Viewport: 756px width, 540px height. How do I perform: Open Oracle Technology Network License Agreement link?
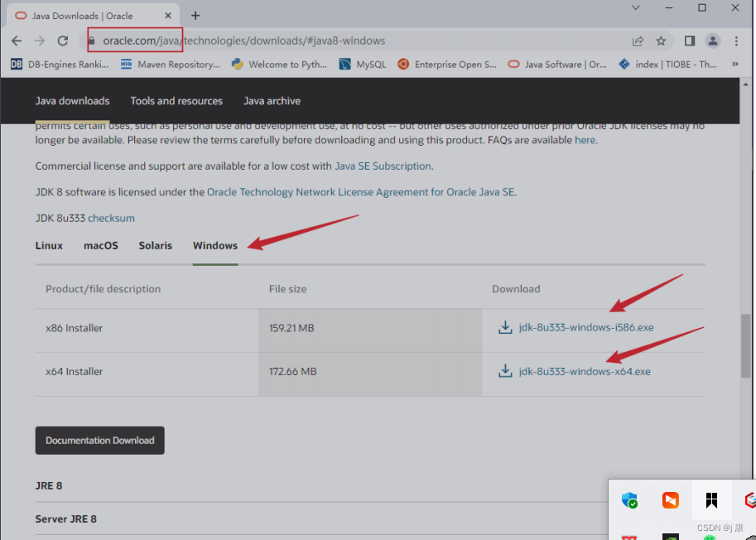tap(361, 192)
